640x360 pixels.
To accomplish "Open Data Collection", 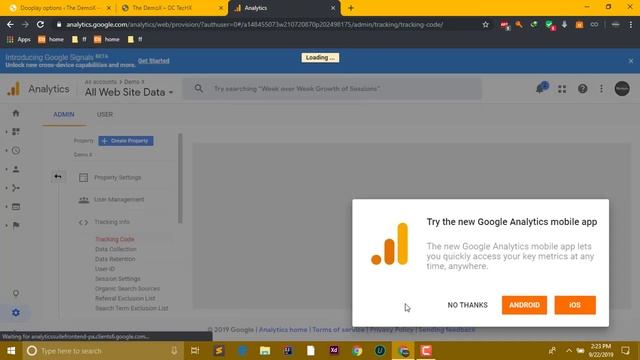I will click(x=116, y=249).
